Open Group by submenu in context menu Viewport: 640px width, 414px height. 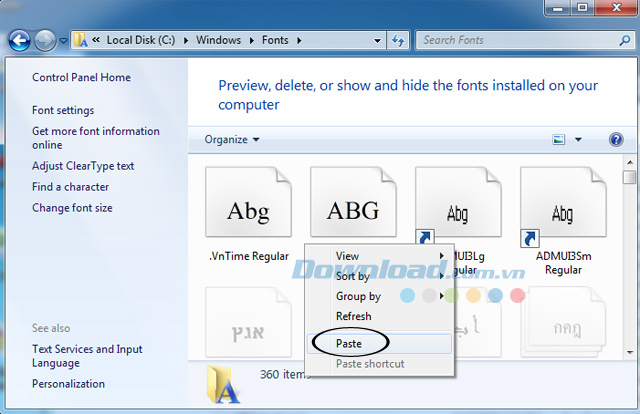point(380,296)
